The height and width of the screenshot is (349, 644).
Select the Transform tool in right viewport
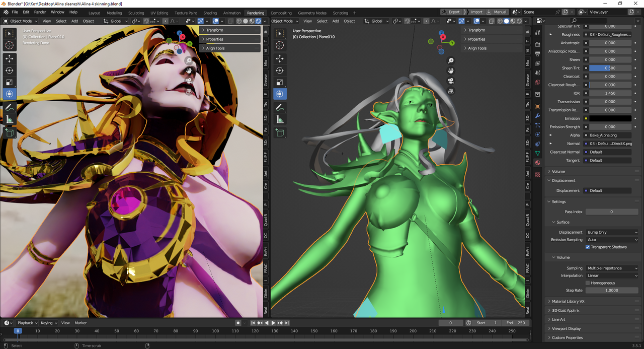click(280, 94)
